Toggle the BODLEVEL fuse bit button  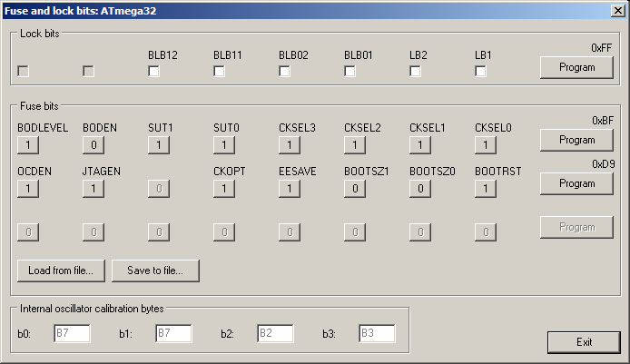click(x=28, y=145)
